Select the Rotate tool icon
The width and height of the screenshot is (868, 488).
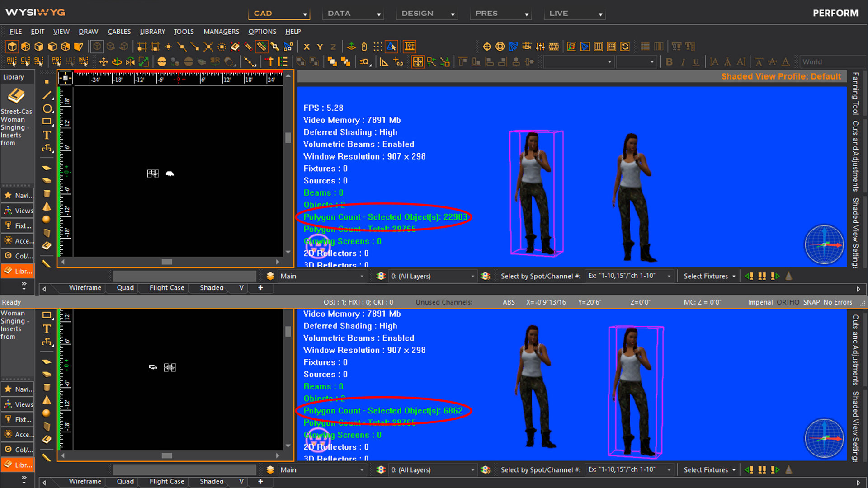point(117,62)
